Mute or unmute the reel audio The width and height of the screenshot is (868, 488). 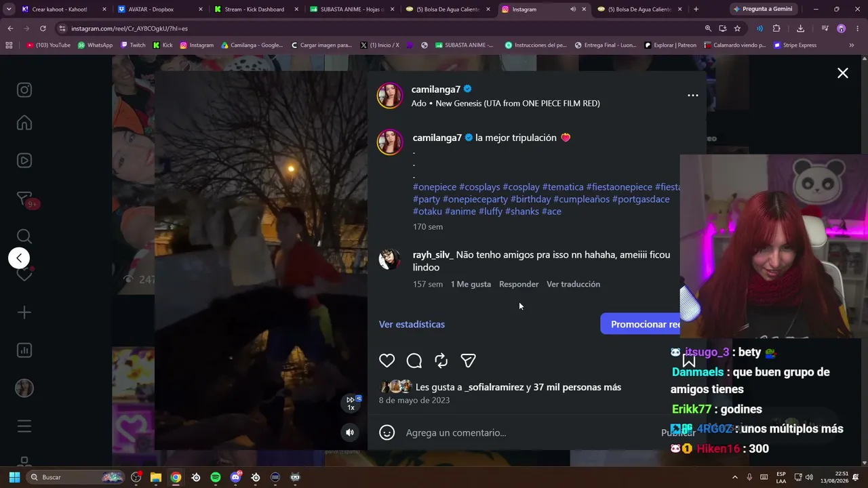point(350,432)
